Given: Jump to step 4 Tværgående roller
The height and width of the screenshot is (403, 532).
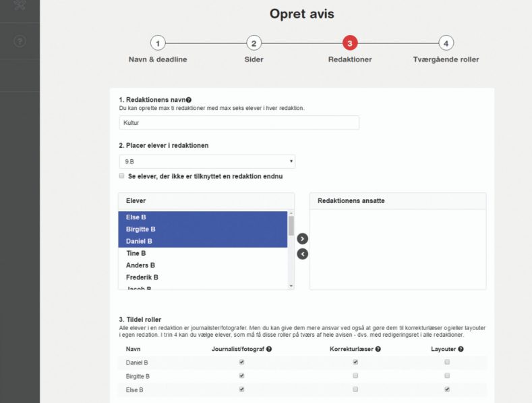Looking at the screenshot, I should click(446, 43).
